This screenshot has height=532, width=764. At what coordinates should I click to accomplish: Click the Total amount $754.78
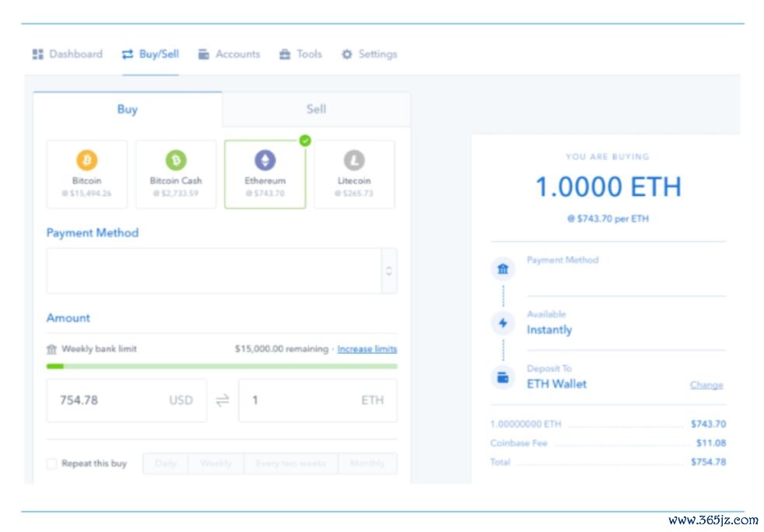(x=709, y=462)
